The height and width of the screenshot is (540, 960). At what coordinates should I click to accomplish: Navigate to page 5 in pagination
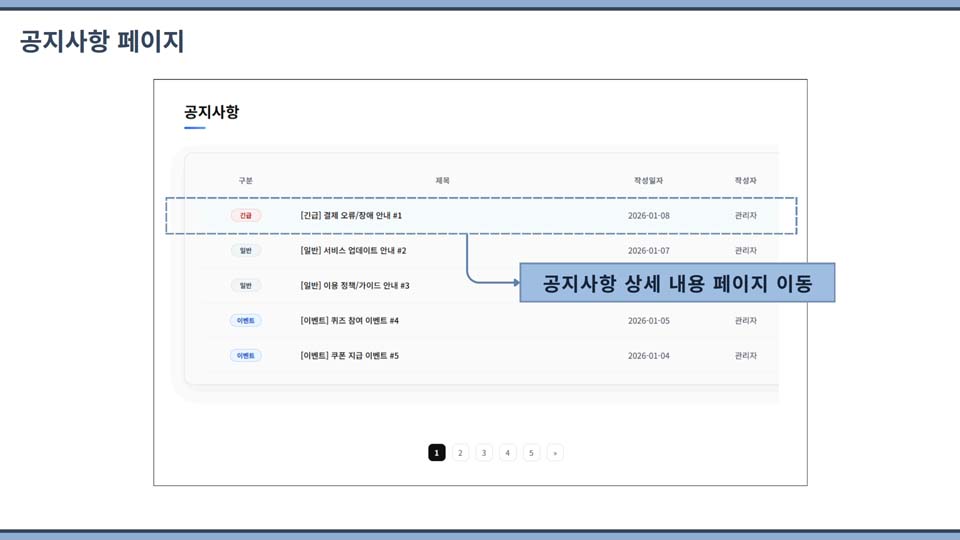click(x=531, y=453)
